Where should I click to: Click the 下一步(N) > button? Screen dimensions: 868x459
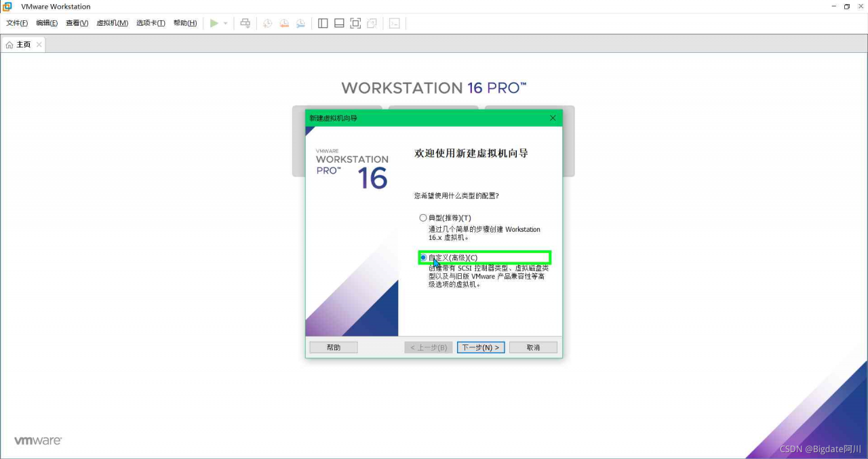pos(481,347)
